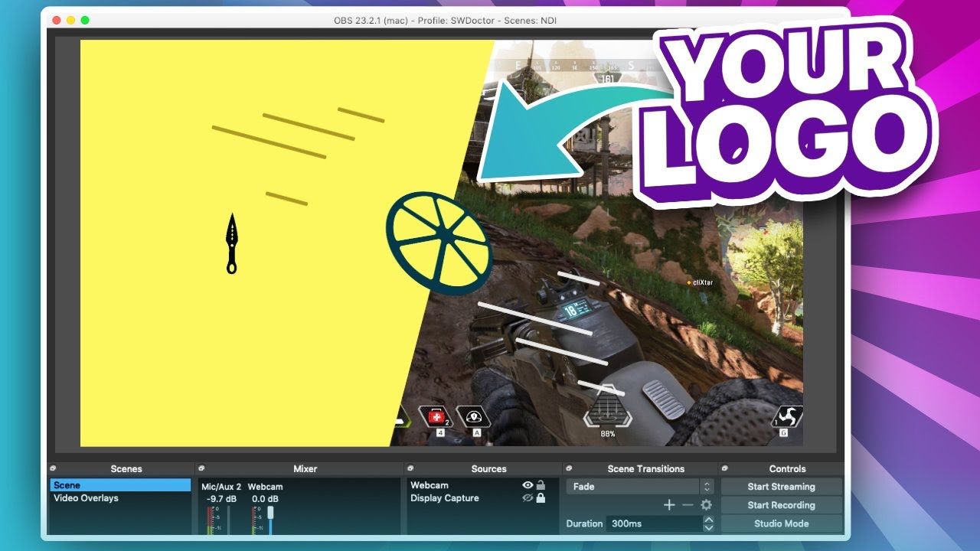Viewport: 980px width, 551px height.
Task: Click the Mic/Aux 2 mixer label
Action: (221, 487)
